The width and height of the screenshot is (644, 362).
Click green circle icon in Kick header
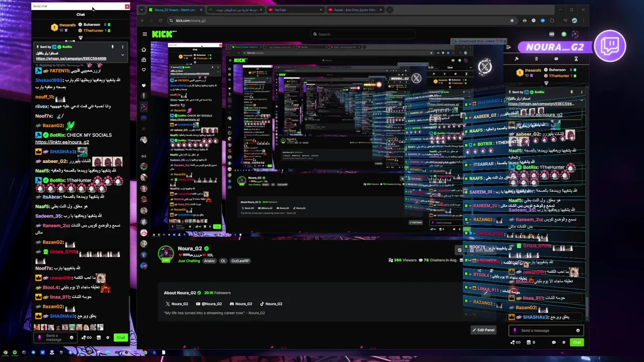(564, 34)
